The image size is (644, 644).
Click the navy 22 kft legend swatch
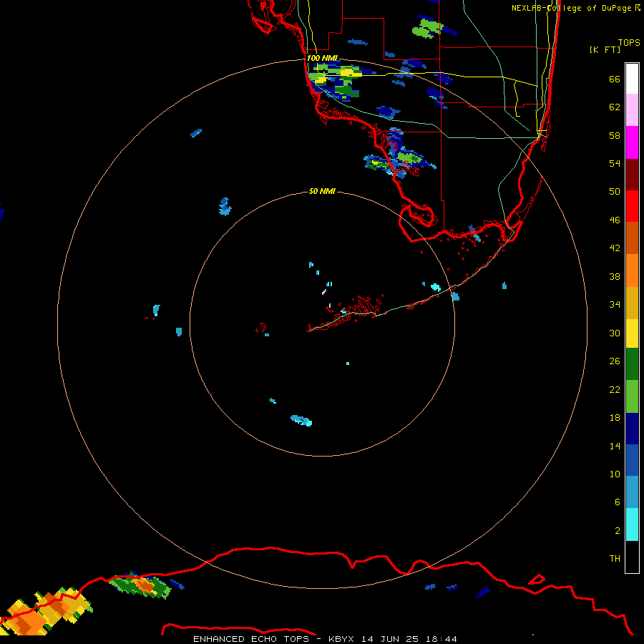pyautogui.click(x=632, y=429)
